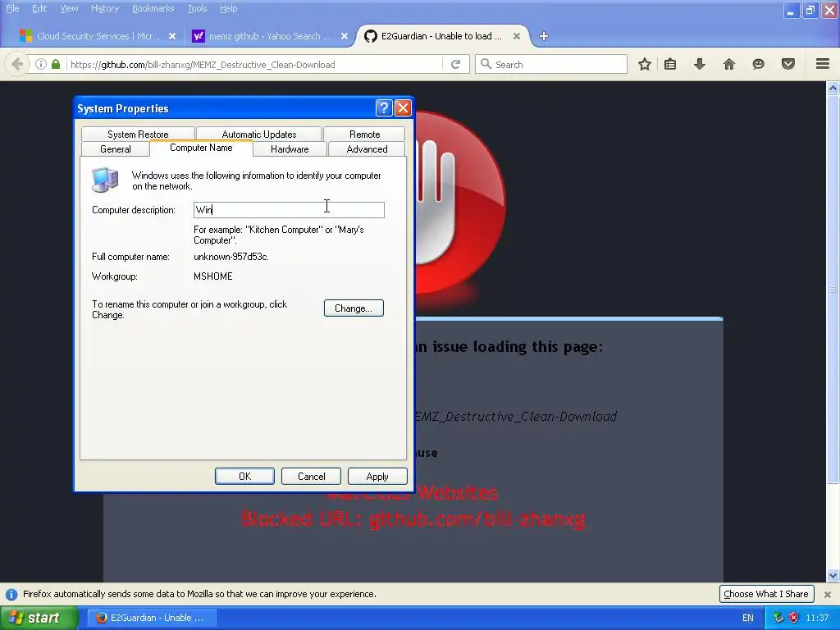Close the System Properties dialog
The height and width of the screenshot is (630, 840).
(403, 108)
